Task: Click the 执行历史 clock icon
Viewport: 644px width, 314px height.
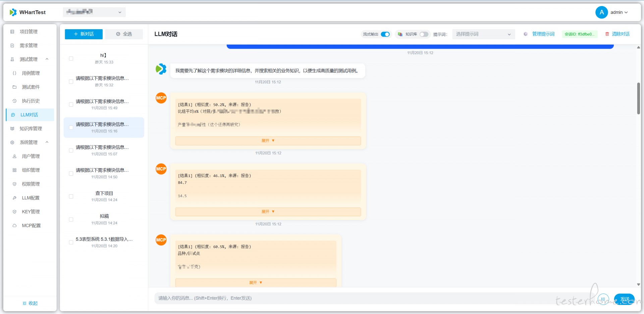Action: coord(14,101)
